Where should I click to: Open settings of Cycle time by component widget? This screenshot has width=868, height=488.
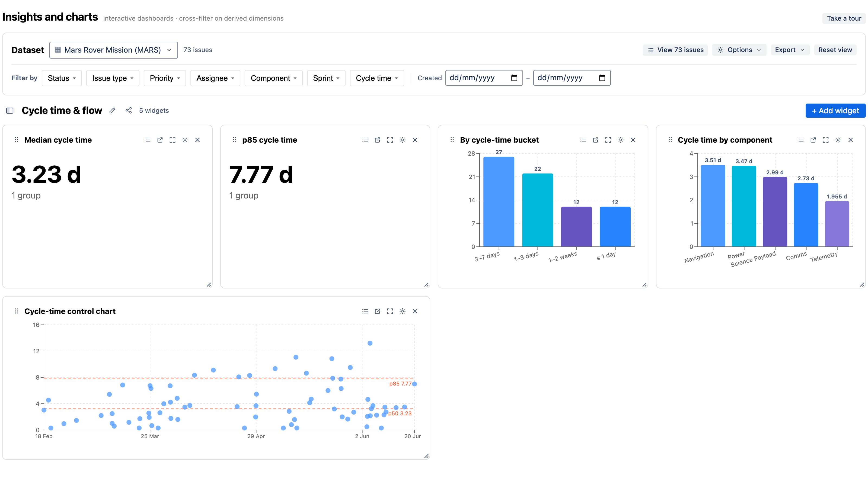(838, 140)
